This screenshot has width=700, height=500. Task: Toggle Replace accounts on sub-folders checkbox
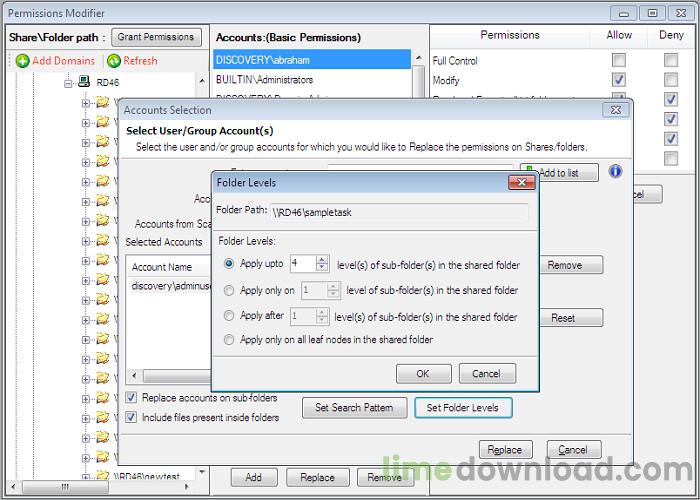[x=131, y=398]
